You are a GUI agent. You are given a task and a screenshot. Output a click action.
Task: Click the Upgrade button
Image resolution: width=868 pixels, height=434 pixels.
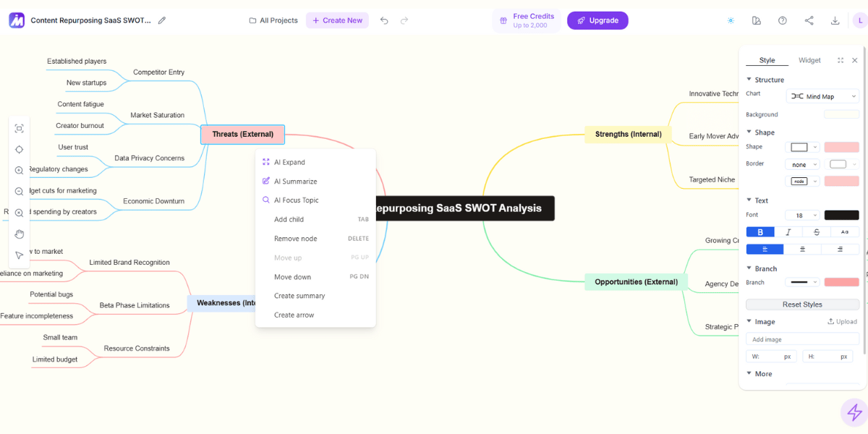coord(597,20)
